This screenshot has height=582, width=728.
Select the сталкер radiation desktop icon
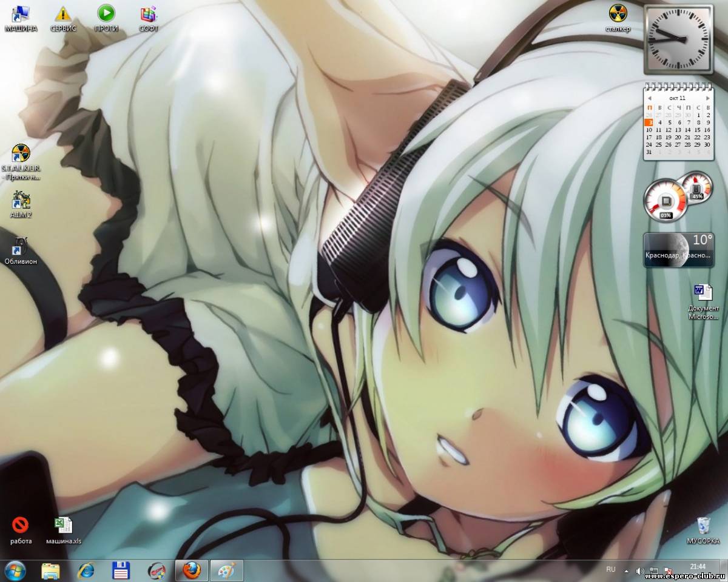[618, 18]
